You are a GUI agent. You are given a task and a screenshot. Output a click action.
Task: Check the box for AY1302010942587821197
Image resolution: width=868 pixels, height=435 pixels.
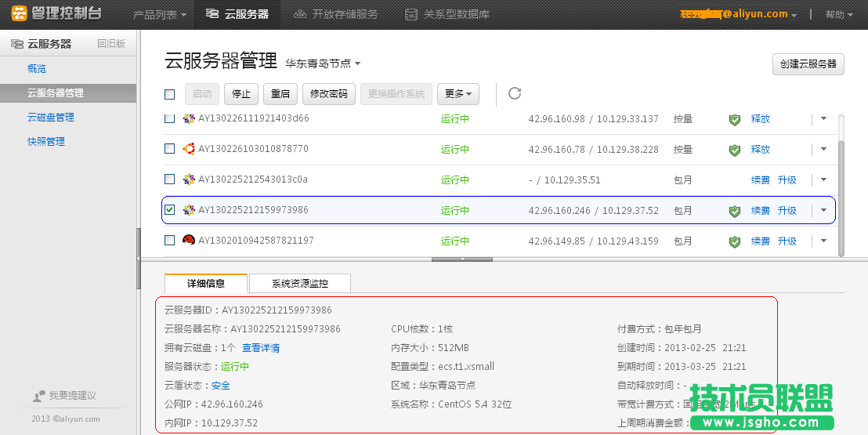(x=170, y=240)
